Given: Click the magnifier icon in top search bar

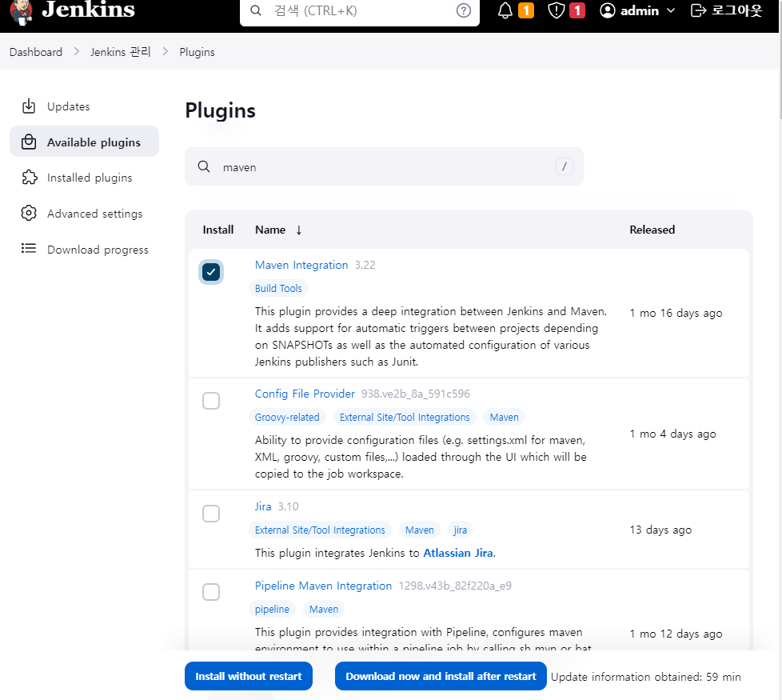Looking at the screenshot, I should click(256, 10).
